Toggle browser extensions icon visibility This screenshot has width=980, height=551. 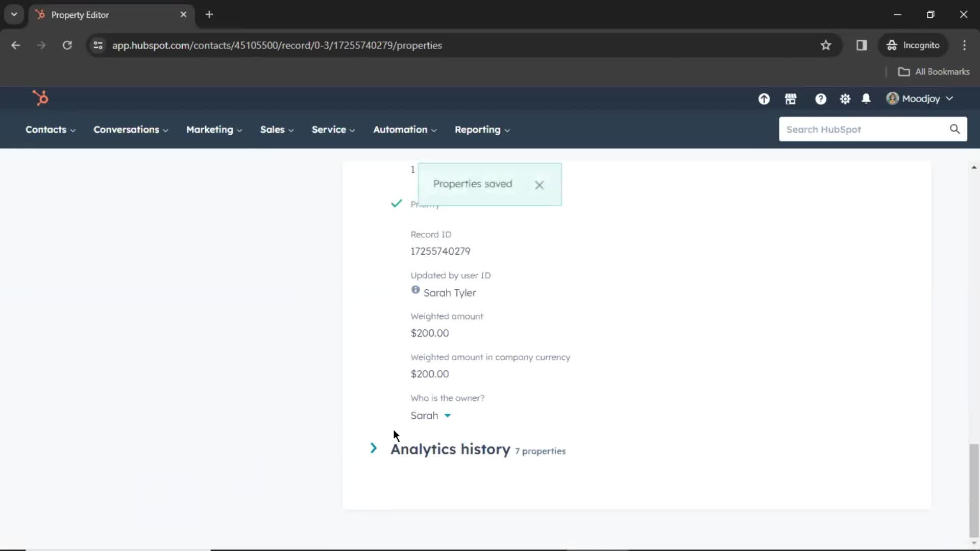pyautogui.click(x=862, y=45)
